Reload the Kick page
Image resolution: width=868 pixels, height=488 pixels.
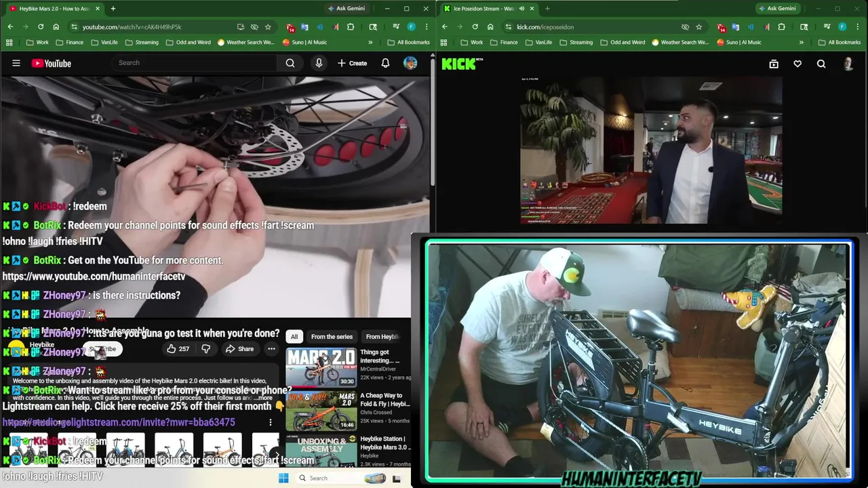point(475,26)
